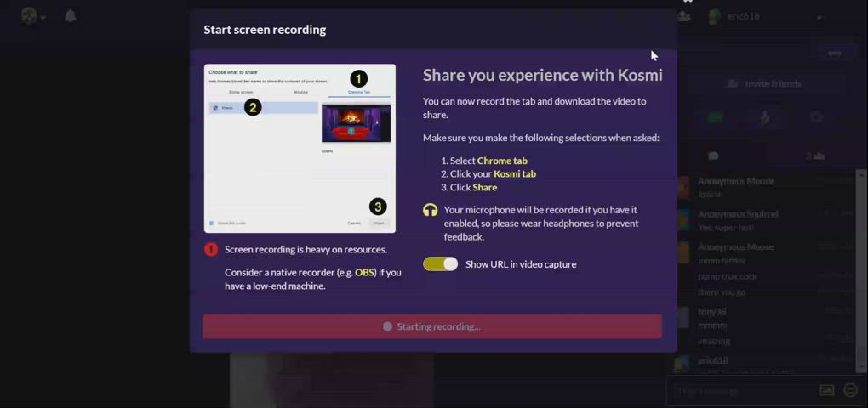
Task: Click the Screen recording is heavy on resources text
Action: click(x=306, y=249)
